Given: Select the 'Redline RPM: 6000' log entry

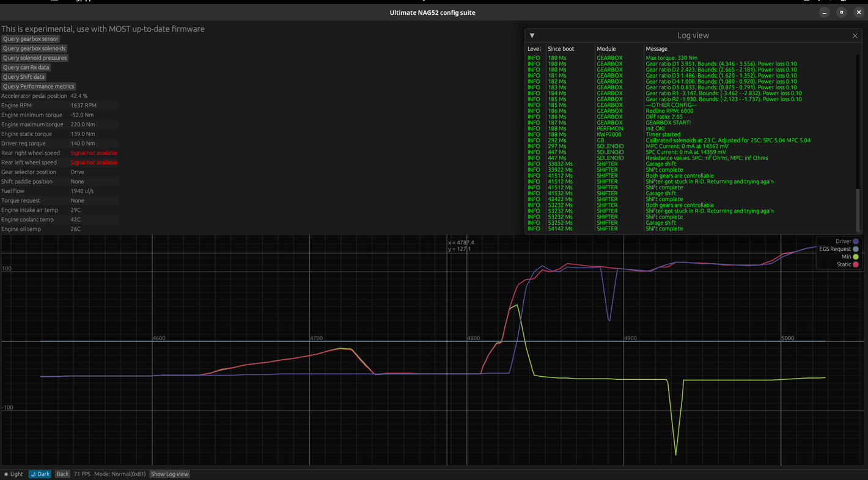Looking at the screenshot, I should coord(669,111).
